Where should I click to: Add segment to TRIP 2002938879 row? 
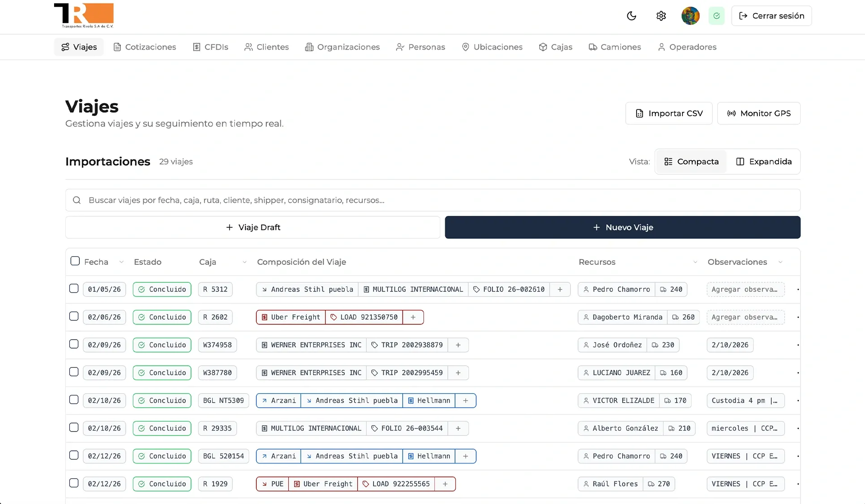458,345
